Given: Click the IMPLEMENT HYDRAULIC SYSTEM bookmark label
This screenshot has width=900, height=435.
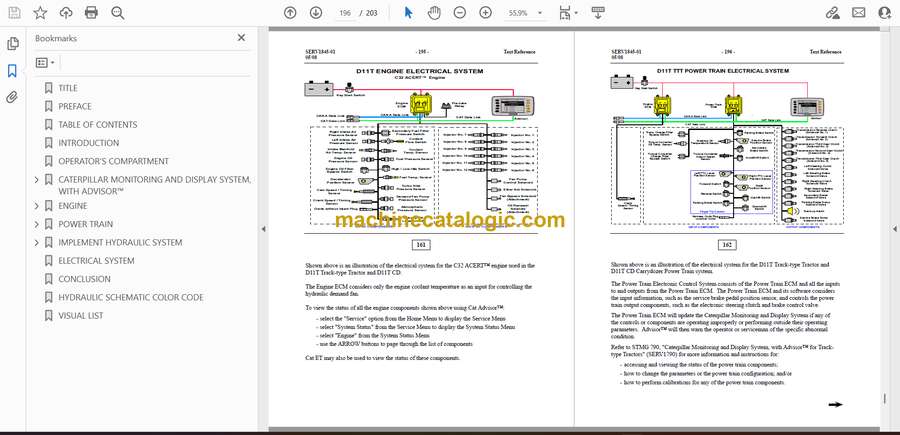Looking at the screenshot, I should tap(120, 243).
